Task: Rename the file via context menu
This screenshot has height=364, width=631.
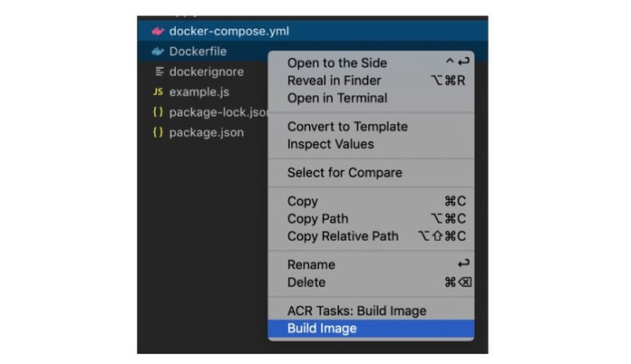Action: pos(311,265)
